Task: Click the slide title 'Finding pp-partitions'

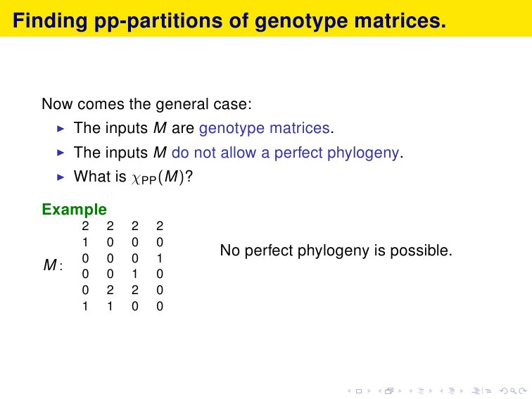Action: (229, 20)
